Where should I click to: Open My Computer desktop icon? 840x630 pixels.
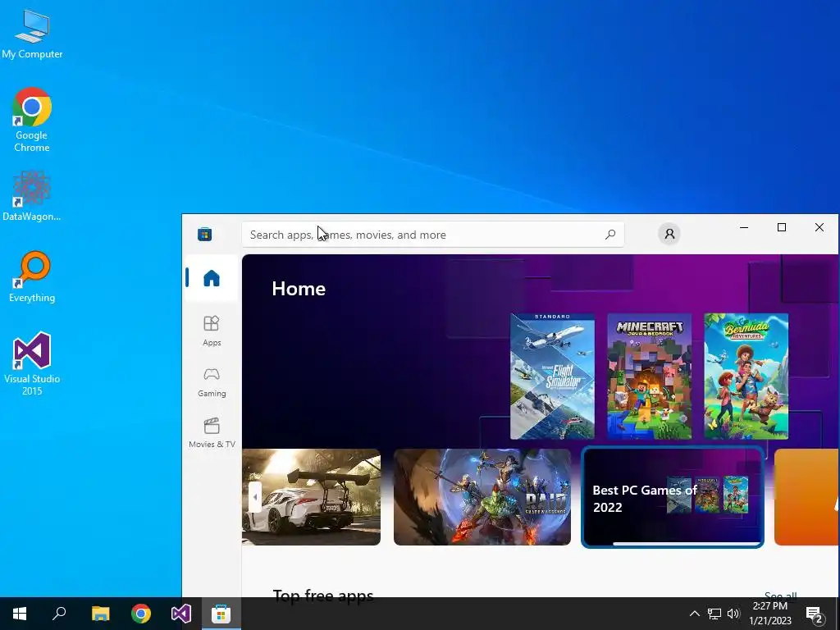point(32,34)
